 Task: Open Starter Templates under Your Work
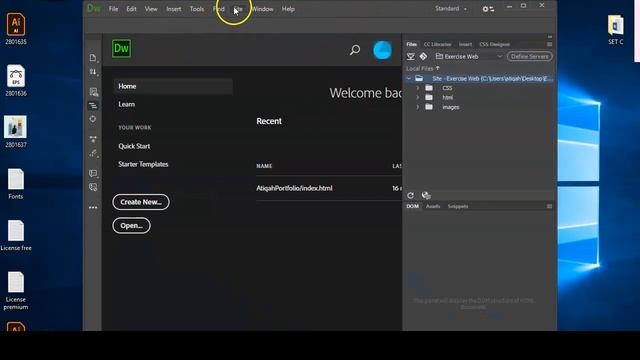tap(143, 164)
